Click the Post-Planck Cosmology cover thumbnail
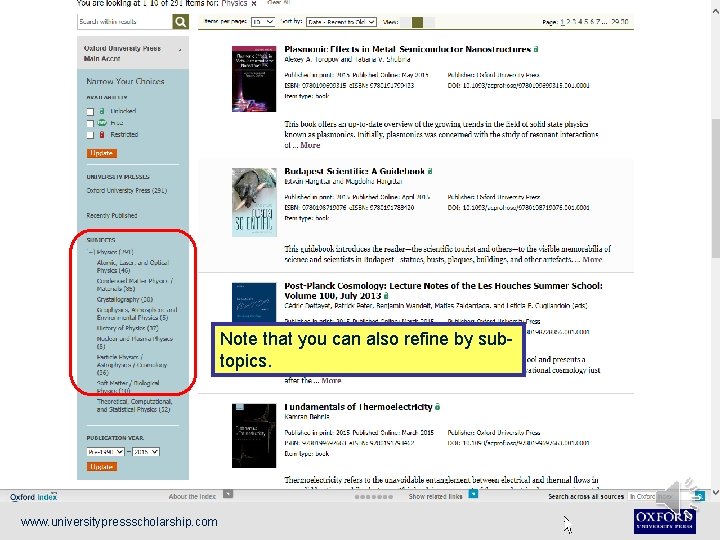 tap(254, 303)
